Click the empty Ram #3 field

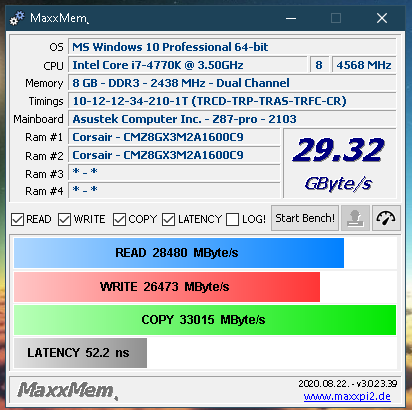pyautogui.click(x=174, y=173)
